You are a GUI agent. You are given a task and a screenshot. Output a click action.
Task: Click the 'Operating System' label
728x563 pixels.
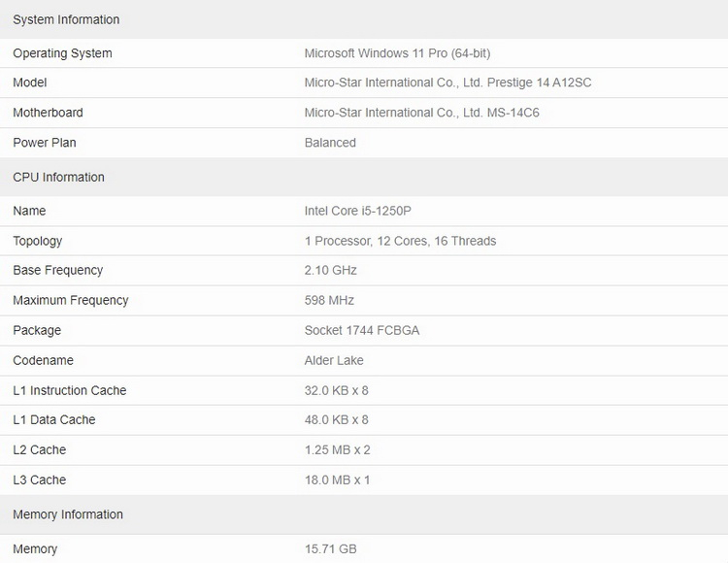pos(63,53)
